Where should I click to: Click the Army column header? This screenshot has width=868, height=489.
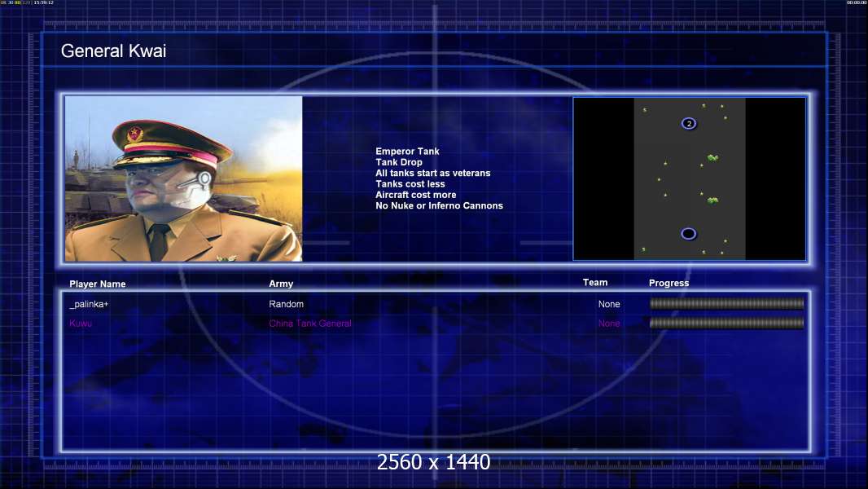[281, 284]
